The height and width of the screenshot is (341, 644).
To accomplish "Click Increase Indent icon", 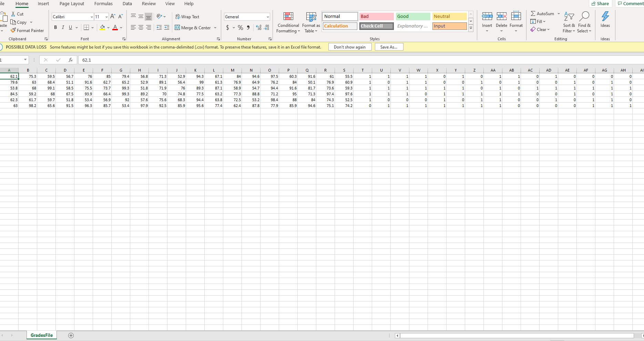I will 167,28.
